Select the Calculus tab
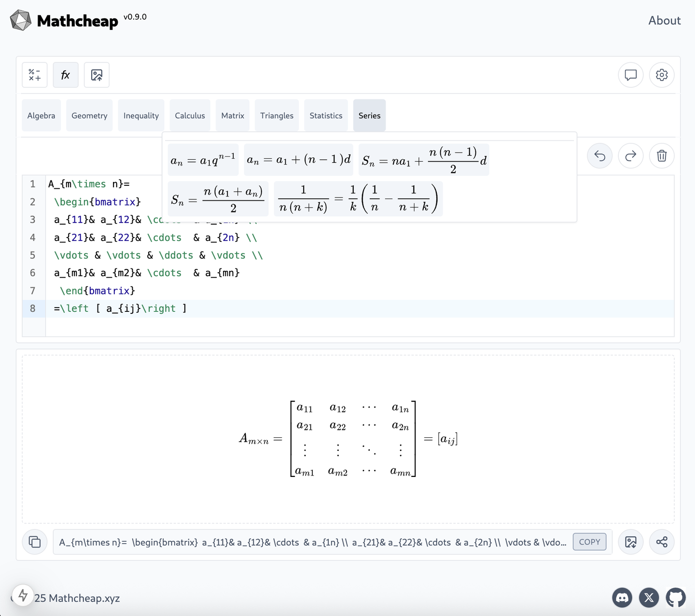 click(x=190, y=115)
